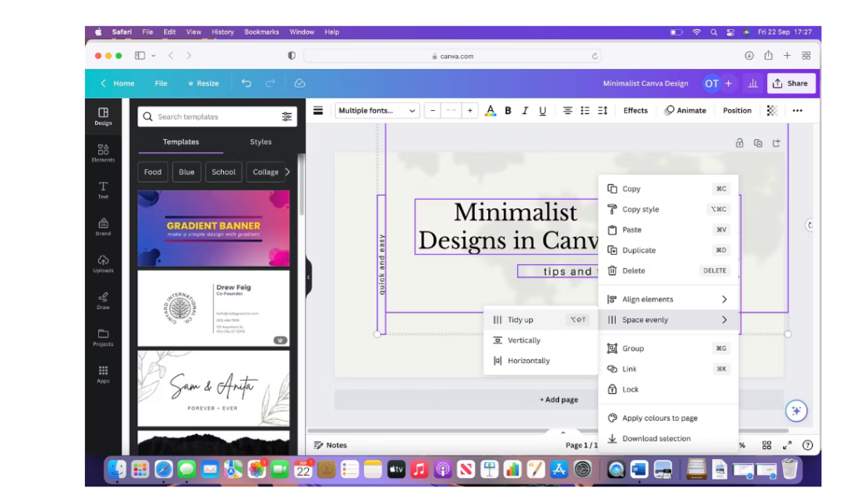
Task: Open the Effects options
Action: 636,111
